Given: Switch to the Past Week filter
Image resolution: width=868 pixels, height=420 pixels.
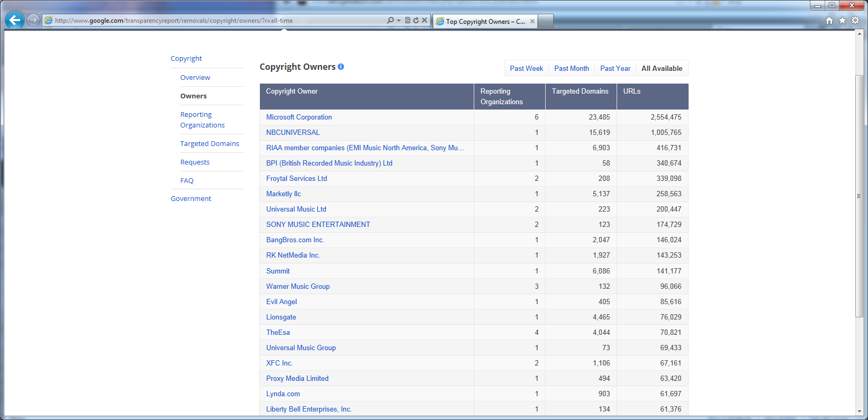Looking at the screenshot, I should click(x=527, y=68).
